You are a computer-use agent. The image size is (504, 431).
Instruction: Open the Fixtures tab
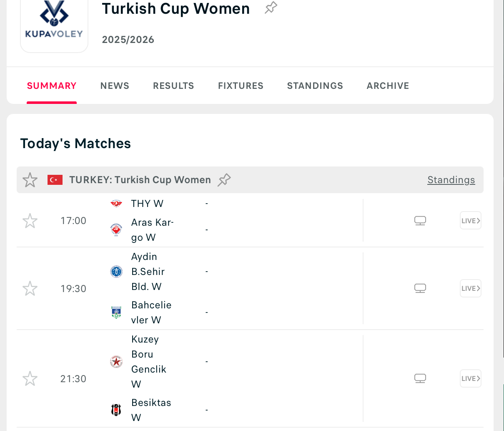point(241,86)
